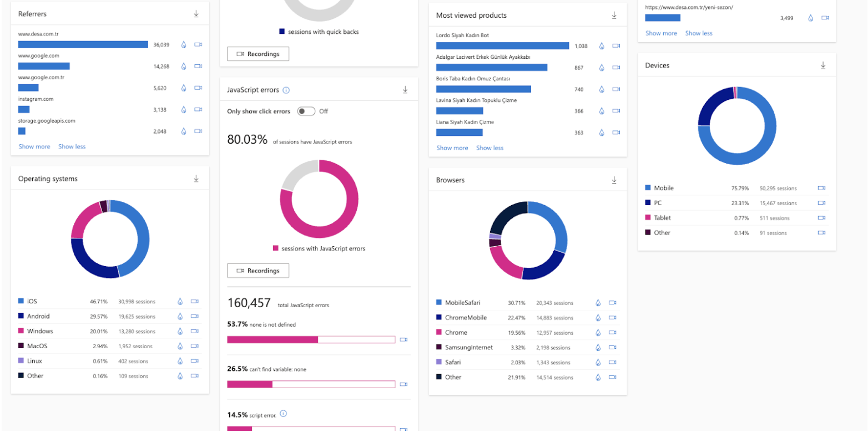Click the download icon on Operating systems panel
This screenshot has height=448, width=868.
(195, 179)
